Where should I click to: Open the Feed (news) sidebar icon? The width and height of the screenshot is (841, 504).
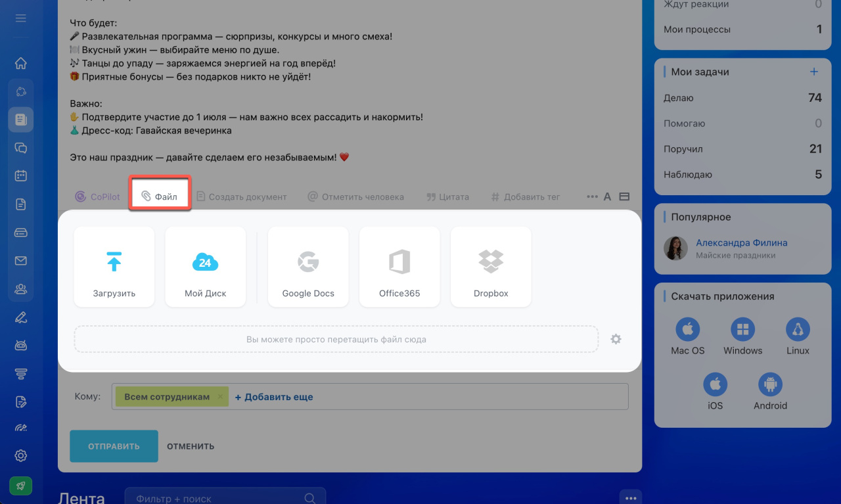[20, 120]
